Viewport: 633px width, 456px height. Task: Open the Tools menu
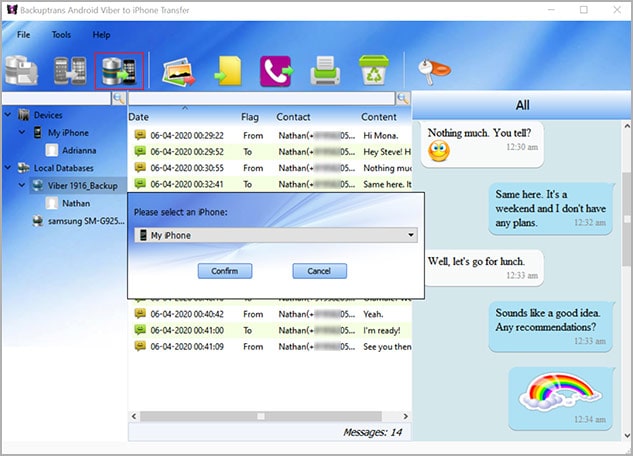point(61,35)
